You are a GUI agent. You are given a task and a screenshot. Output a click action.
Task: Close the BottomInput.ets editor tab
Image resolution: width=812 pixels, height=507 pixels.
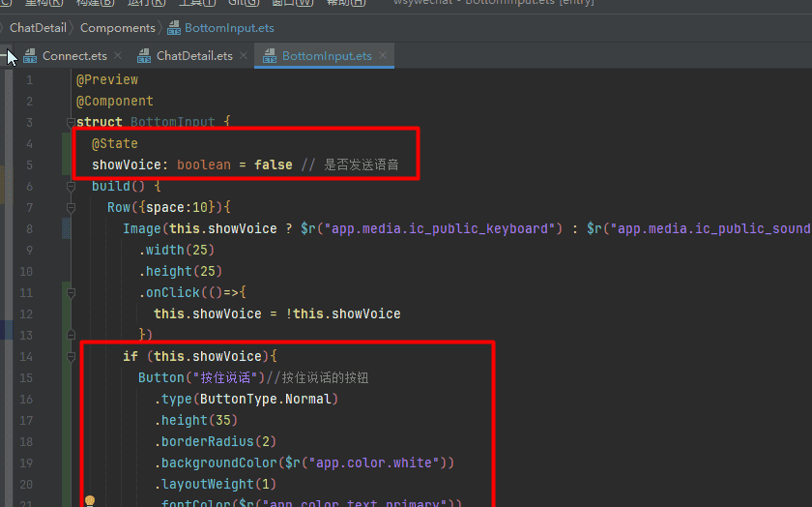[x=383, y=56]
